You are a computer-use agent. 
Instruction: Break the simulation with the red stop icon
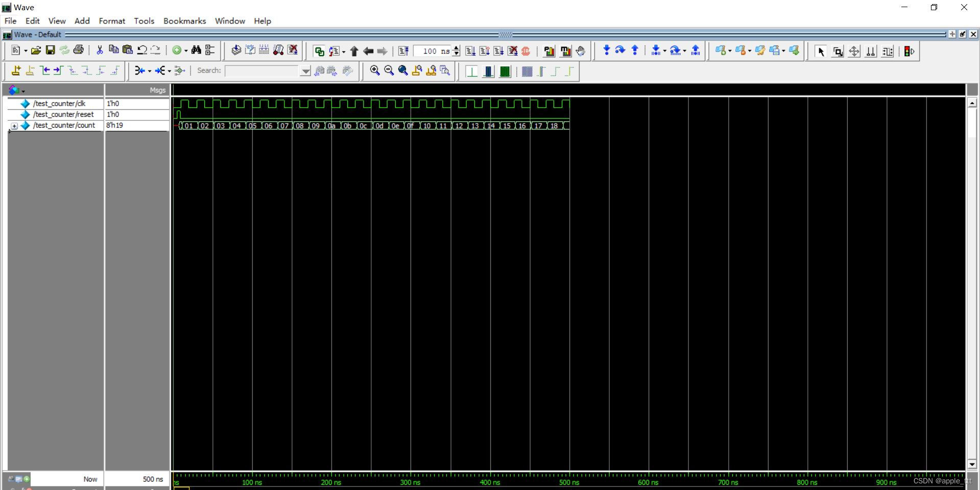click(x=526, y=51)
